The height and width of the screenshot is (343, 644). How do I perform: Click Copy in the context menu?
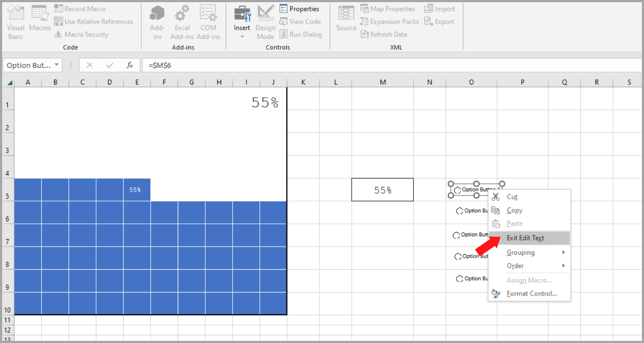[x=514, y=211]
